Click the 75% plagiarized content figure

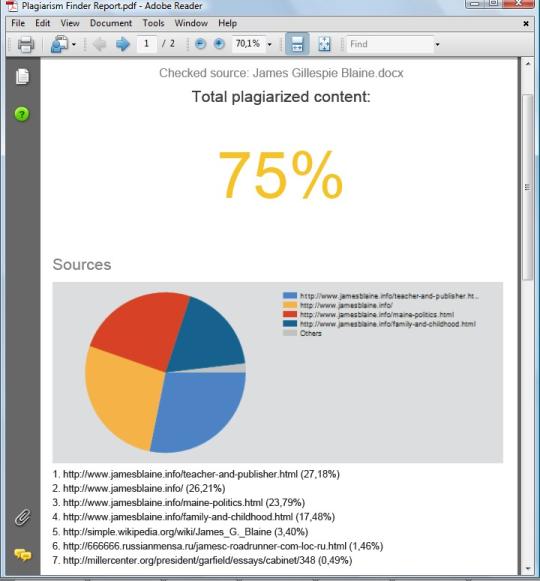pyautogui.click(x=280, y=174)
